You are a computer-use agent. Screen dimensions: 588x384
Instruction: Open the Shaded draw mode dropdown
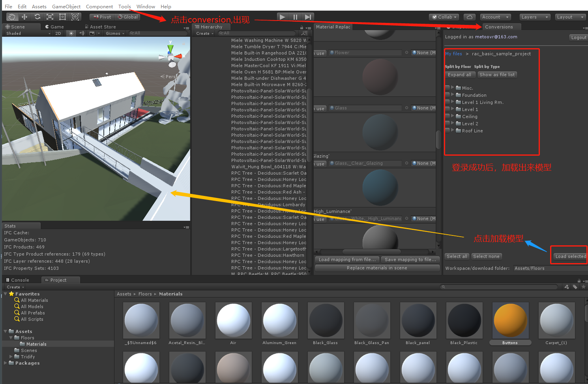[x=26, y=33]
